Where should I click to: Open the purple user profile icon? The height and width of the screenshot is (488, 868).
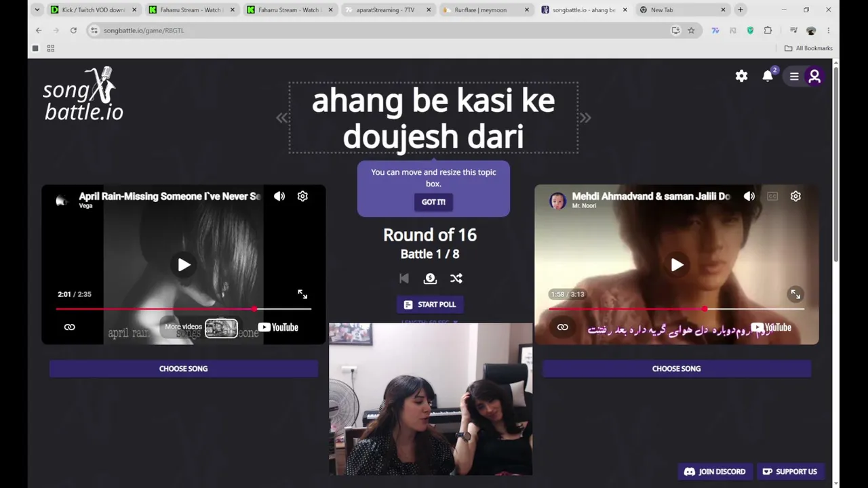pyautogui.click(x=814, y=77)
